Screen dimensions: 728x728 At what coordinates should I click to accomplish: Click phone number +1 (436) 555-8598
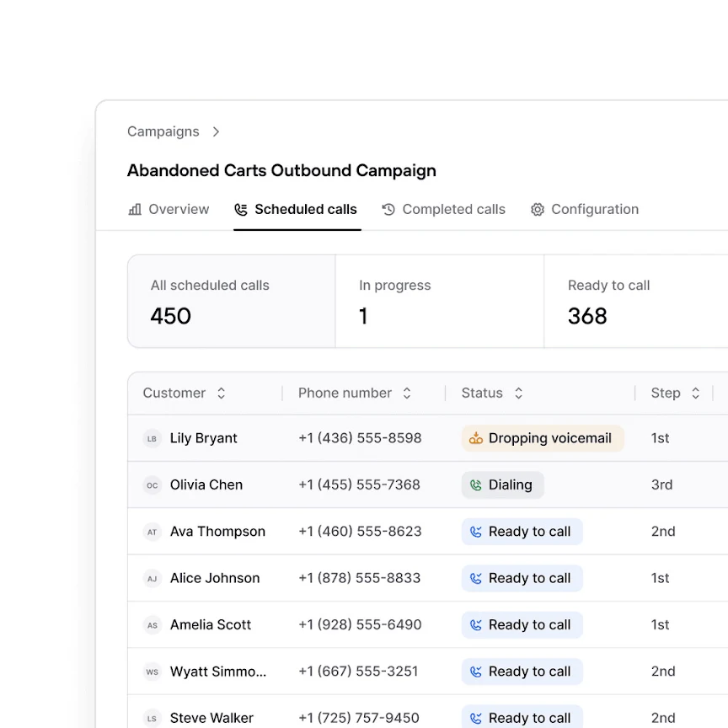point(360,438)
